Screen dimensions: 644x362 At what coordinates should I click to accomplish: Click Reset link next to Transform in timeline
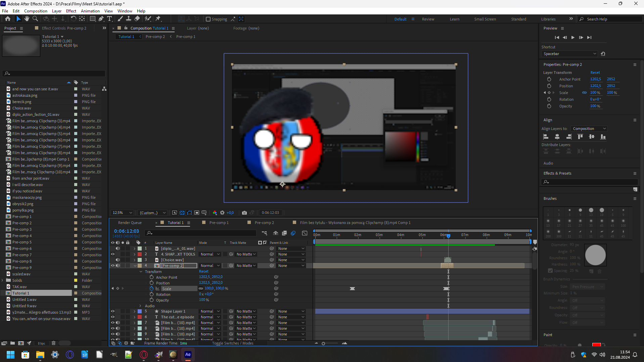203,271
